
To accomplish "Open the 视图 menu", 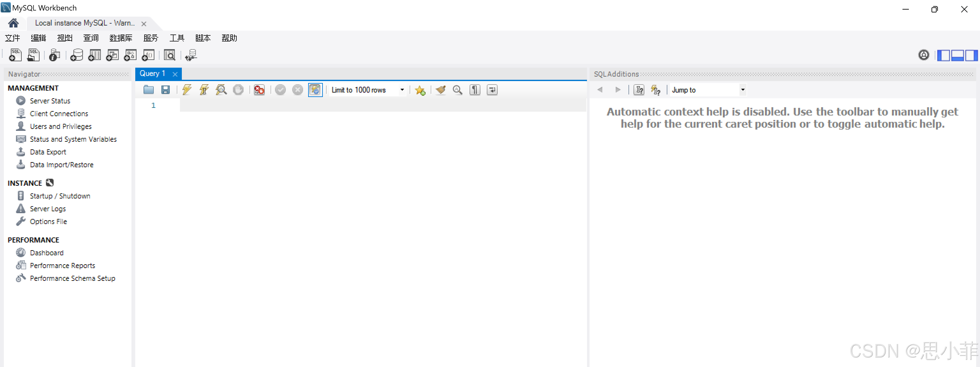I will (65, 38).
